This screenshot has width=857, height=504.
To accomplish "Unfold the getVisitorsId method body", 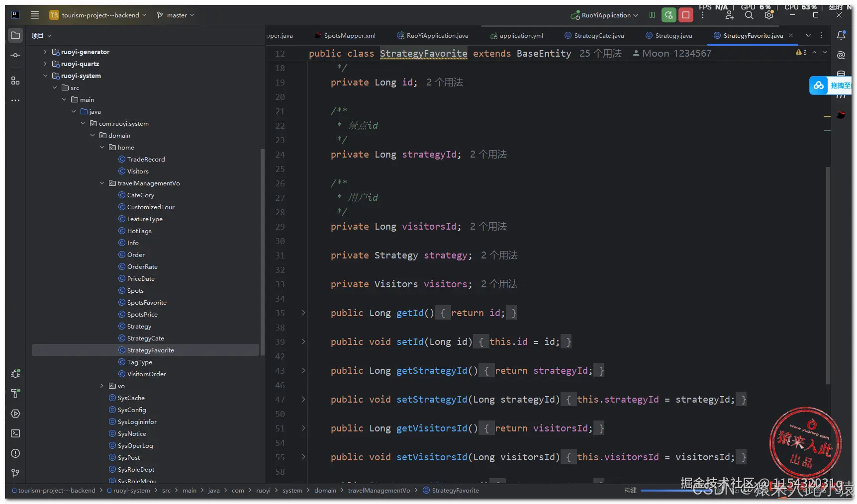I will 303,428.
